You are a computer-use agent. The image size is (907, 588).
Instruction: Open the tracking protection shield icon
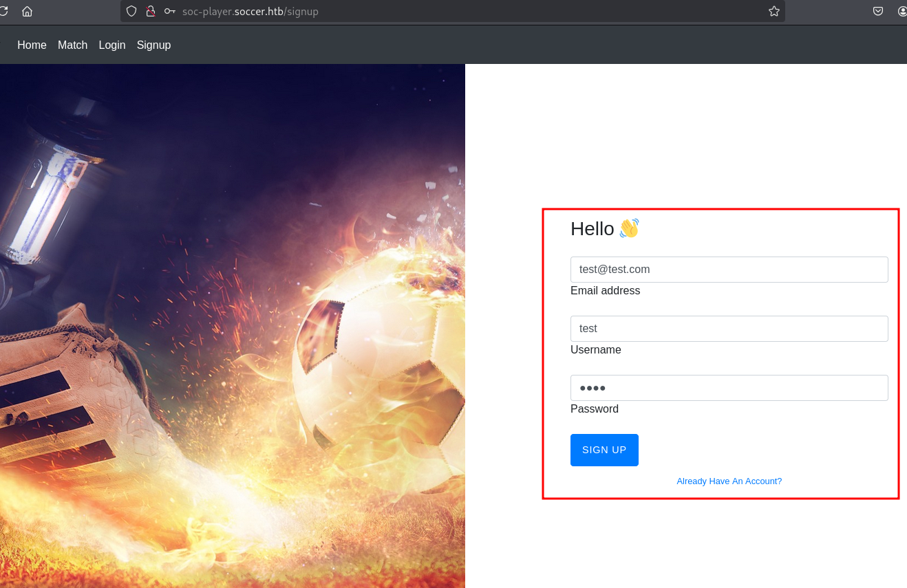tap(131, 11)
